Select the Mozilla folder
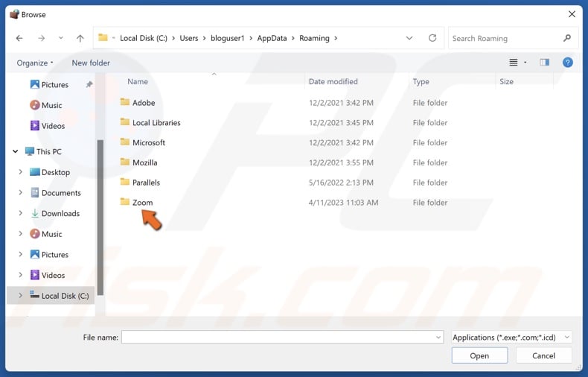Screen dimensions: 588x377 [x=144, y=162]
